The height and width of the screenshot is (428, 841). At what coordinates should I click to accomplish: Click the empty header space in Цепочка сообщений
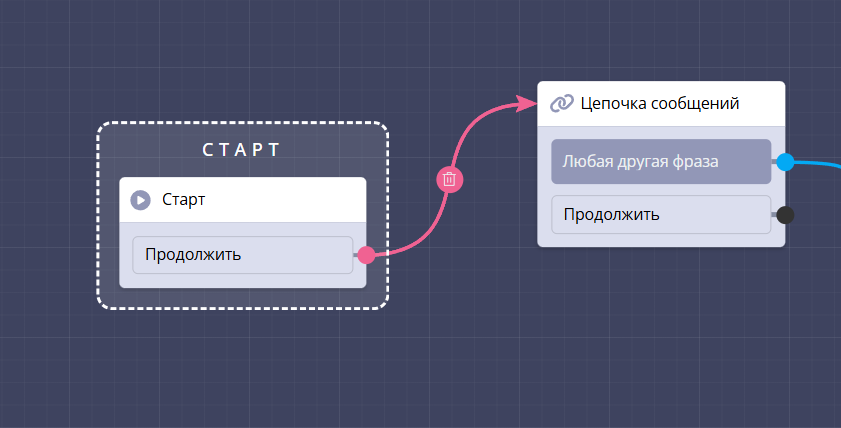pyautogui.click(x=762, y=103)
